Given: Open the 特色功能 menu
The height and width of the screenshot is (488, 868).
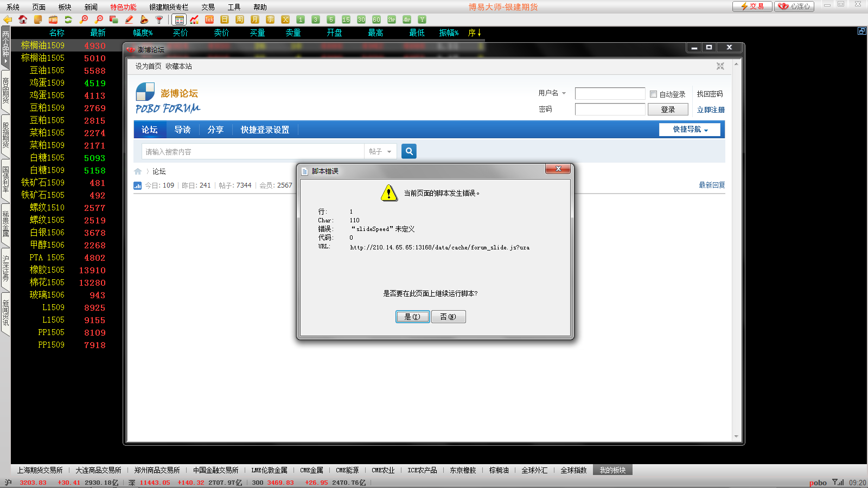Looking at the screenshot, I should coord(123,7).
